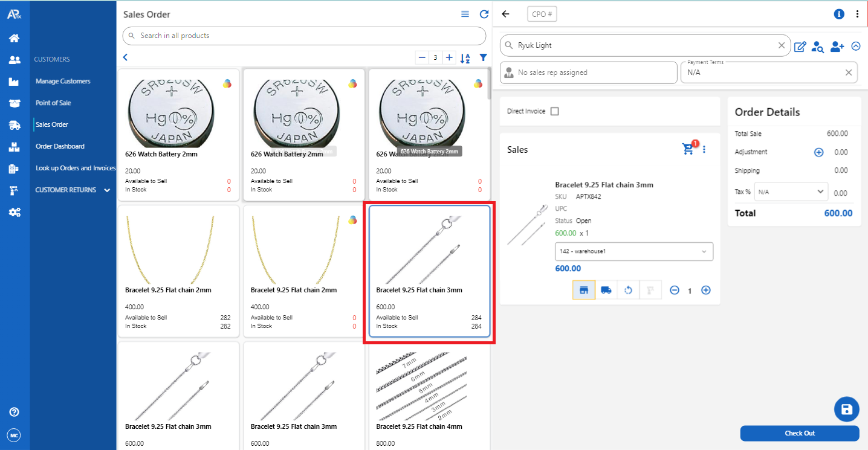Open Point of Sale in sidebar
The image size is (868, 450).
(53, 103)
